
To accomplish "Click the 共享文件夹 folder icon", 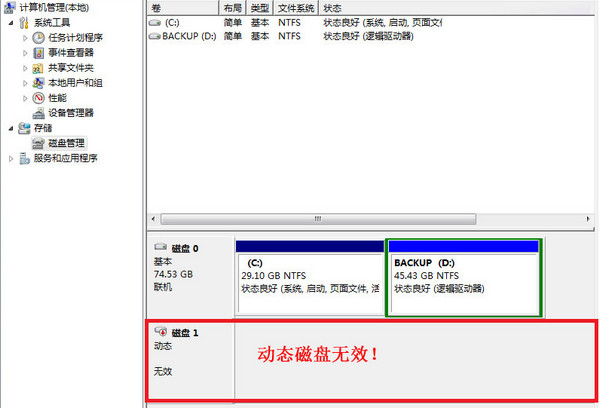I will click(38, 68).
